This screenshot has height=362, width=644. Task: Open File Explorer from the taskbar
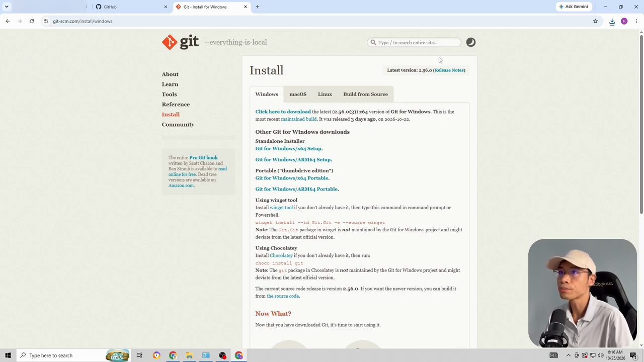pos(189,355)
